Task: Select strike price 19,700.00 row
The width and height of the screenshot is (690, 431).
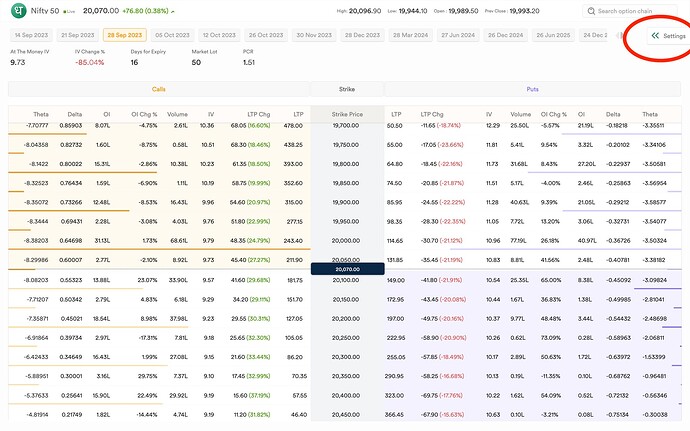Action: click(x=346, y=125)
